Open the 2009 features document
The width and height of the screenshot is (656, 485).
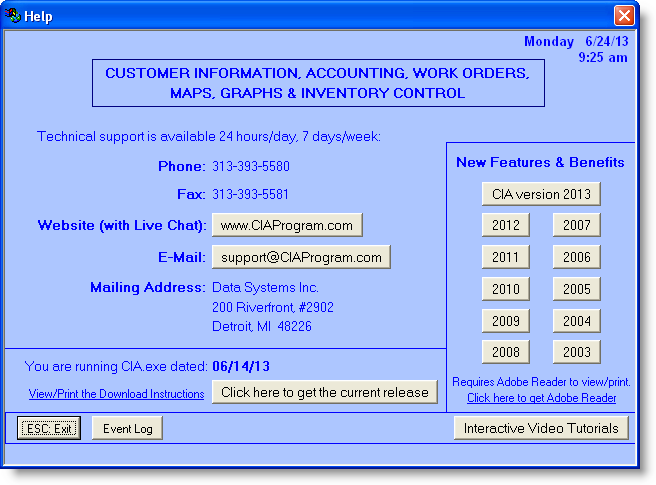[x=505, y=321]
